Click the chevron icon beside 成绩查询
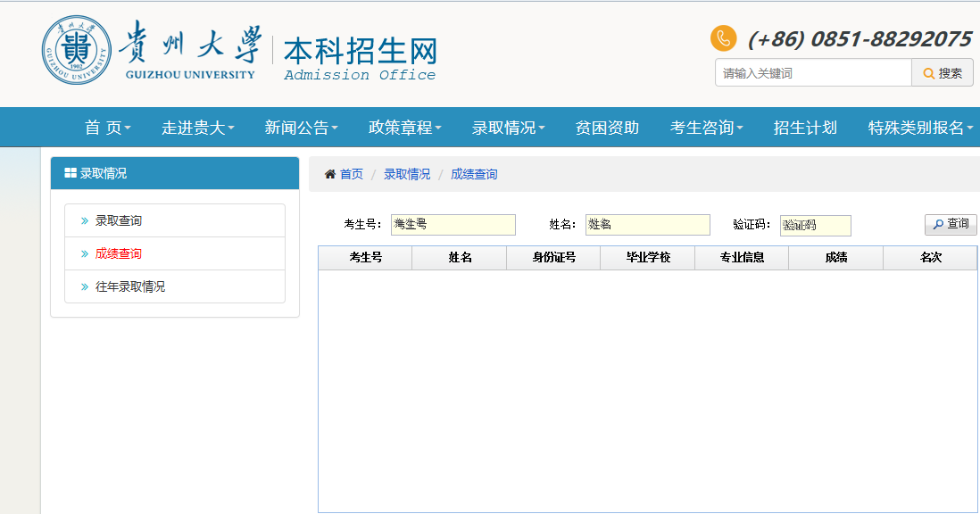This screenshot has width=980, height=514. click(x=84, y=253)
